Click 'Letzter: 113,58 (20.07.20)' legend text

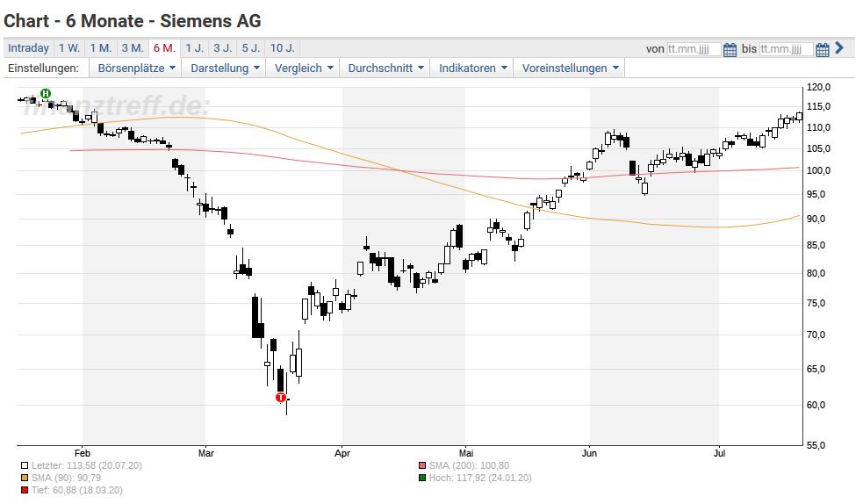coord(86,465)
